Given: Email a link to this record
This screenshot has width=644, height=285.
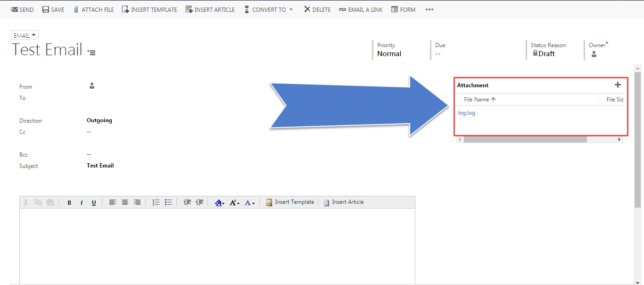Looking at the screenshot, I should 361,9.
